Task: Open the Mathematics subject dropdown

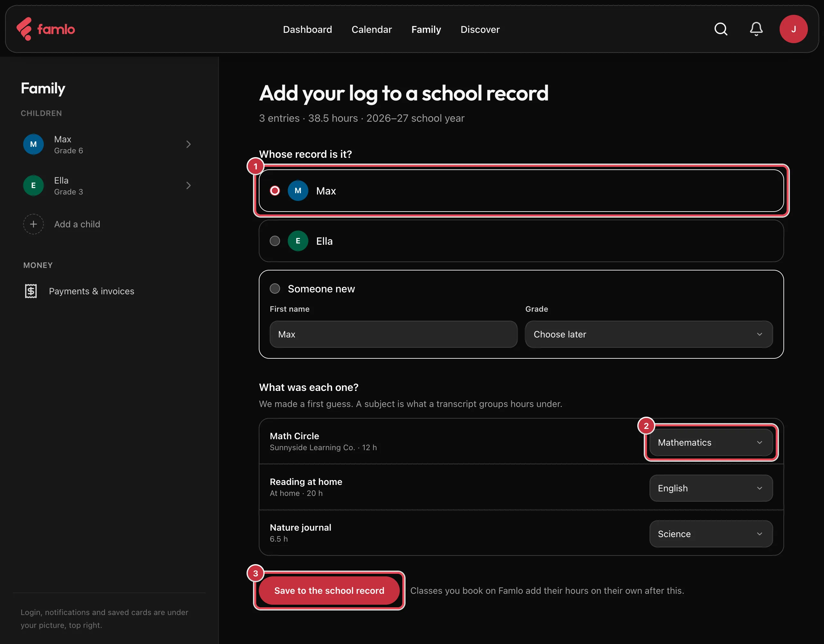Action: tap(711, 442)
